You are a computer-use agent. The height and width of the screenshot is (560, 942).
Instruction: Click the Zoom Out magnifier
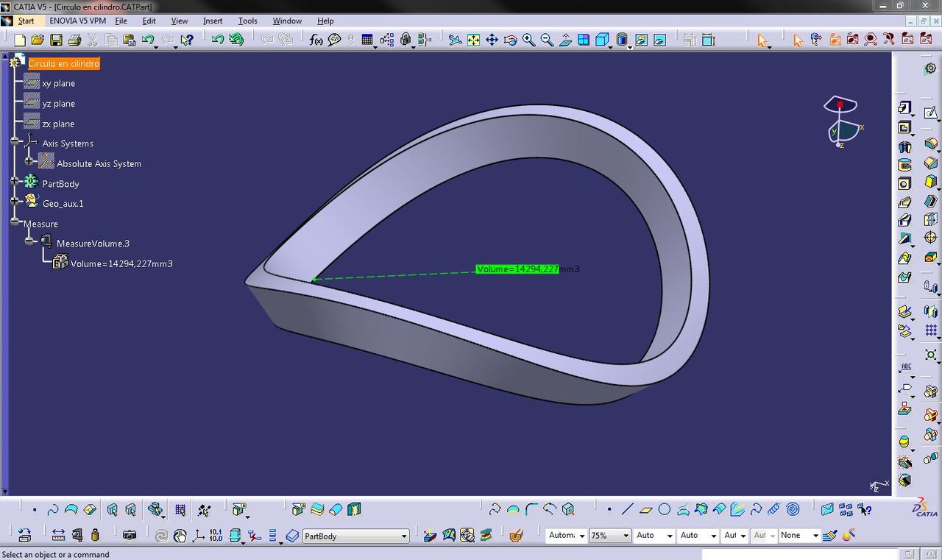(x=547, y=40)
